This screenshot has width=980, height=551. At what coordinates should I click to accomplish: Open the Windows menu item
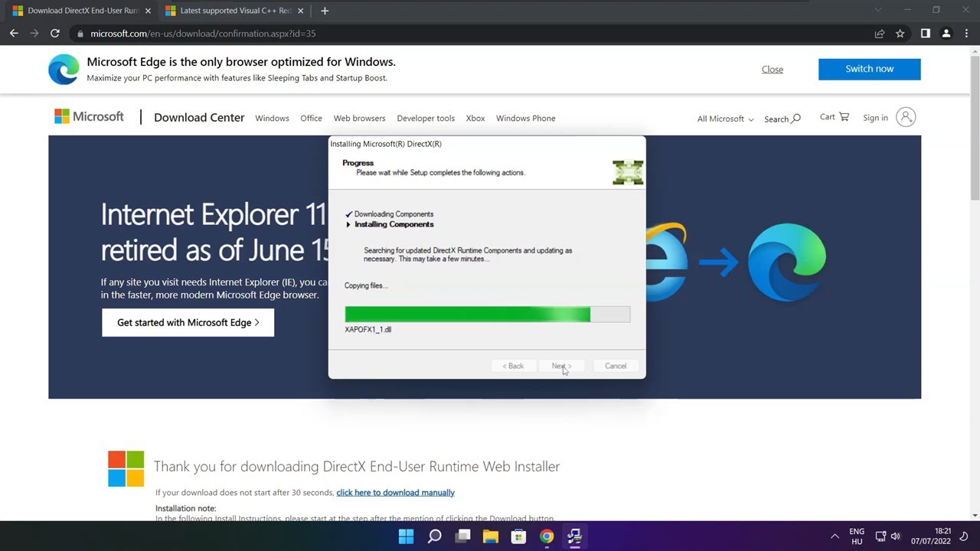tap(272, 119)
